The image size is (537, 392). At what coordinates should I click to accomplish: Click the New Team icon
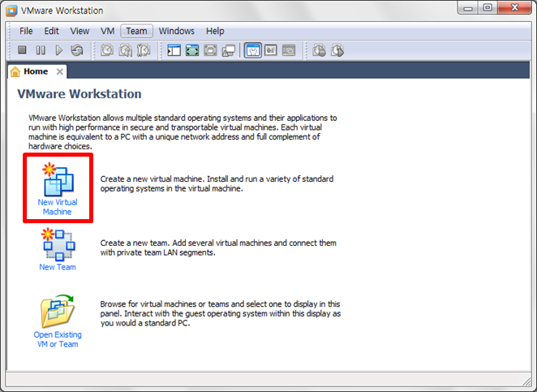coord(58,245)
